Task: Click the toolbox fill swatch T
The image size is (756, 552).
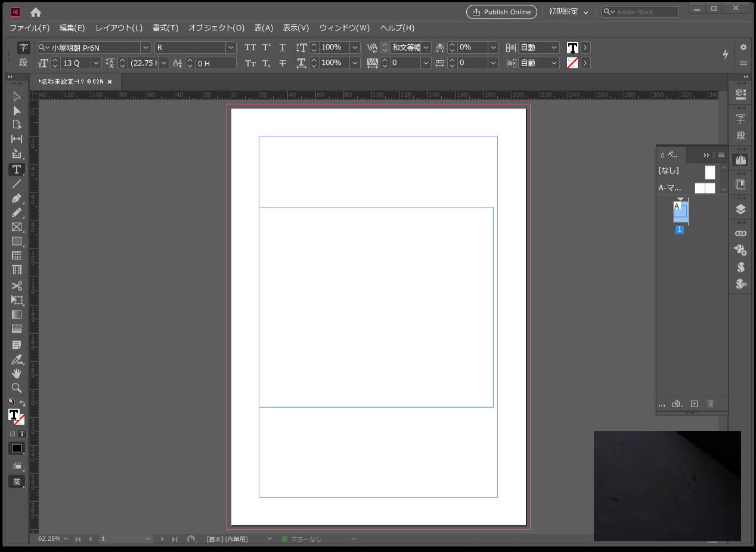Action: (x=14, y=414)
